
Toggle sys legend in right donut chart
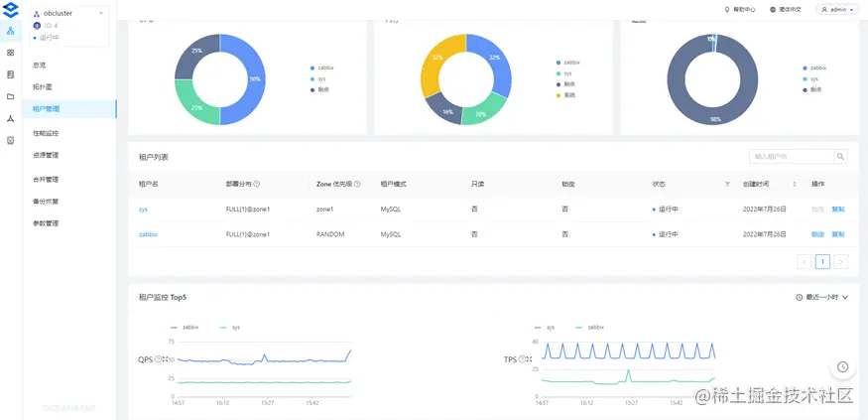click(811, 78)
